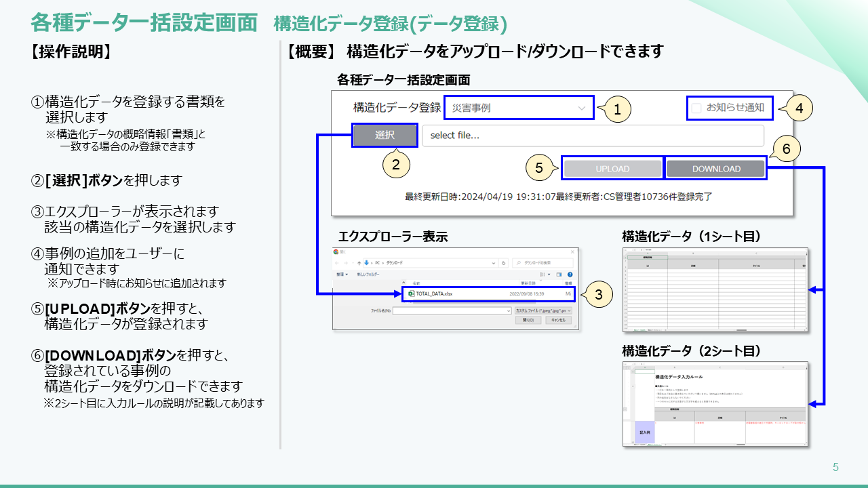This screenshot has height=488, width=868.
Task: Expand the file type filter dropdown
Action: tap(543, 310)
